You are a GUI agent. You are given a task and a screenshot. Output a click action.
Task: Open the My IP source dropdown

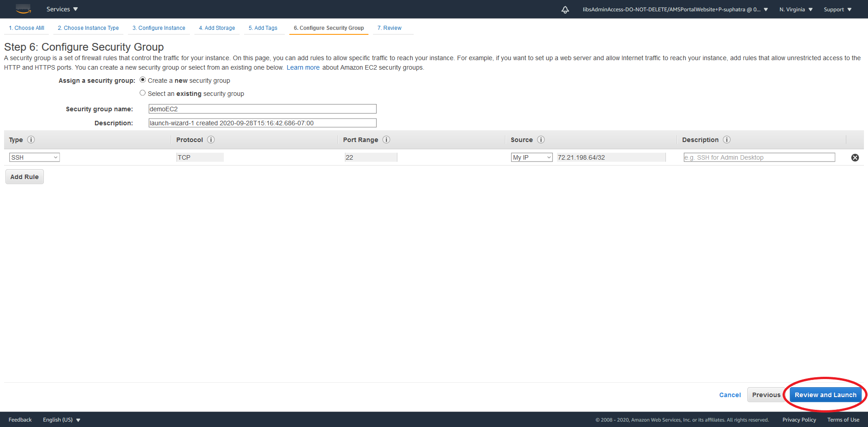(x=532, y=157)
